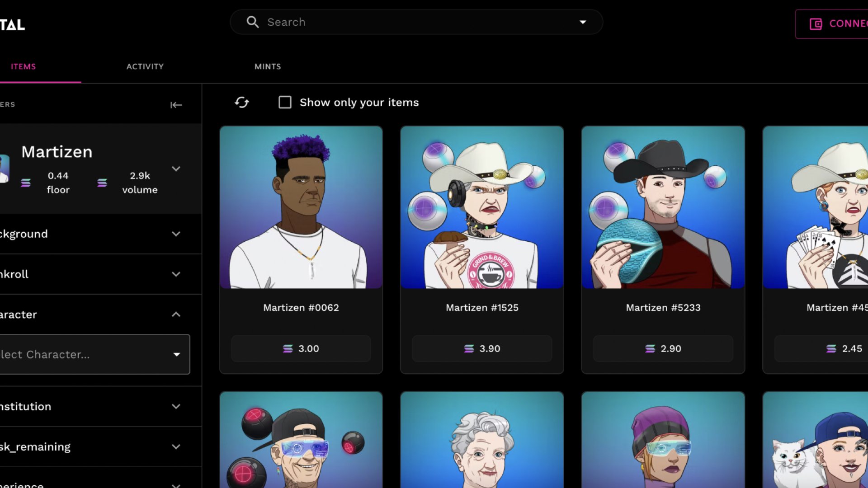
Task: Enable Show only your items checkbox
Action: [285, 102]
